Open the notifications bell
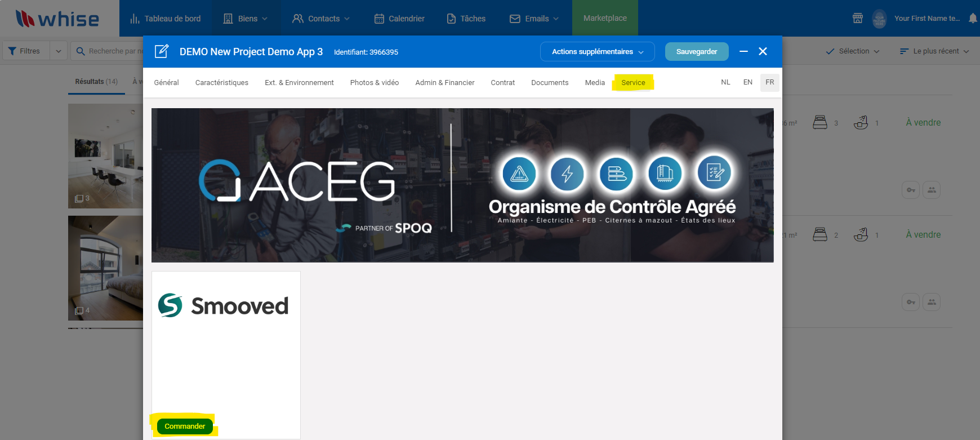Screen dimensions: 980x440 pyautogui.click(x=973, y=18)
